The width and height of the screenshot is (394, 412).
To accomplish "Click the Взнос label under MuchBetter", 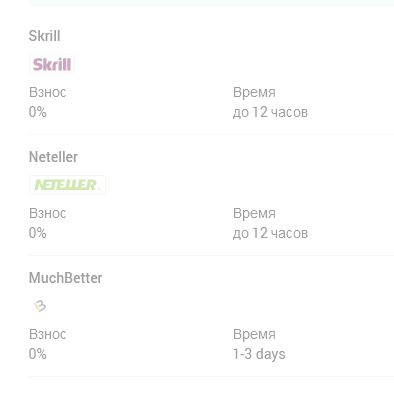I will (48, 334).
